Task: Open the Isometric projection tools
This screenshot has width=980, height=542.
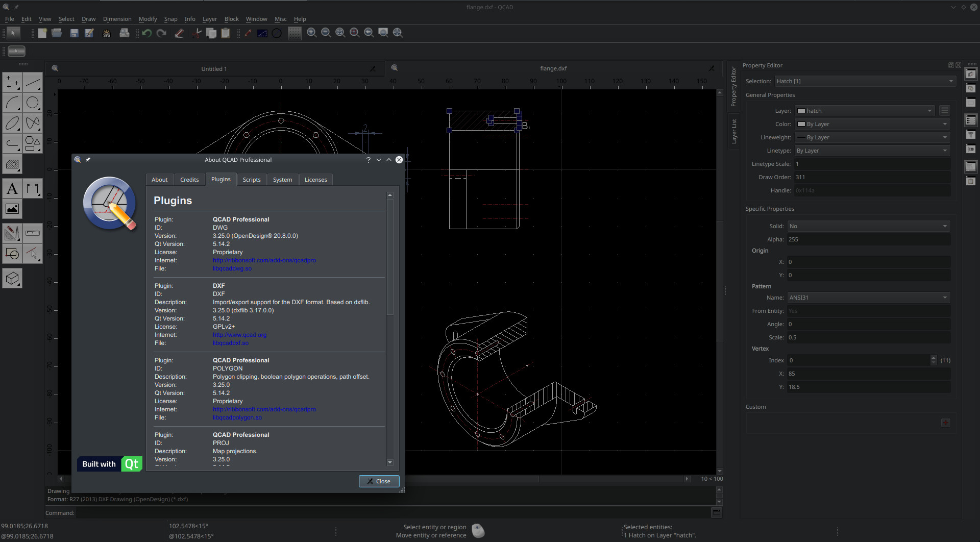Action: [x=12, y=278]
